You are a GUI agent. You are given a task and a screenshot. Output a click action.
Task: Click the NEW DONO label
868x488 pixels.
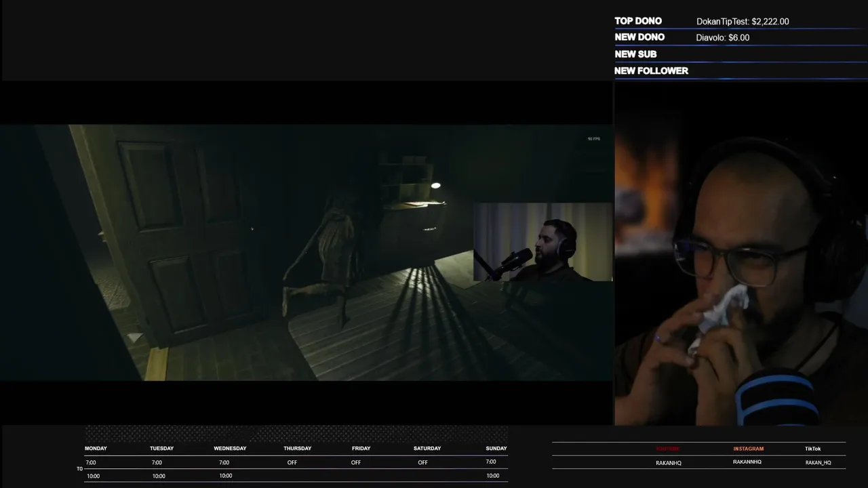(639, 37)
